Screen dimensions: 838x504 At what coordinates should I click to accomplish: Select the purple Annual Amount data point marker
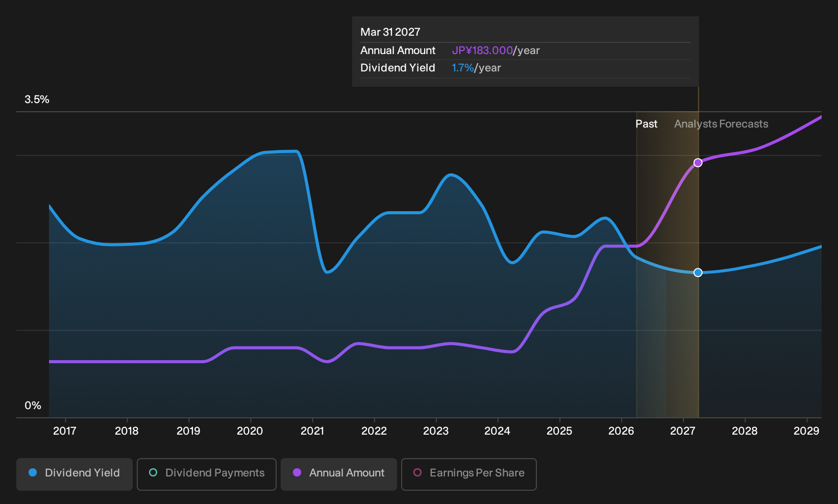[x=698, y=163]
